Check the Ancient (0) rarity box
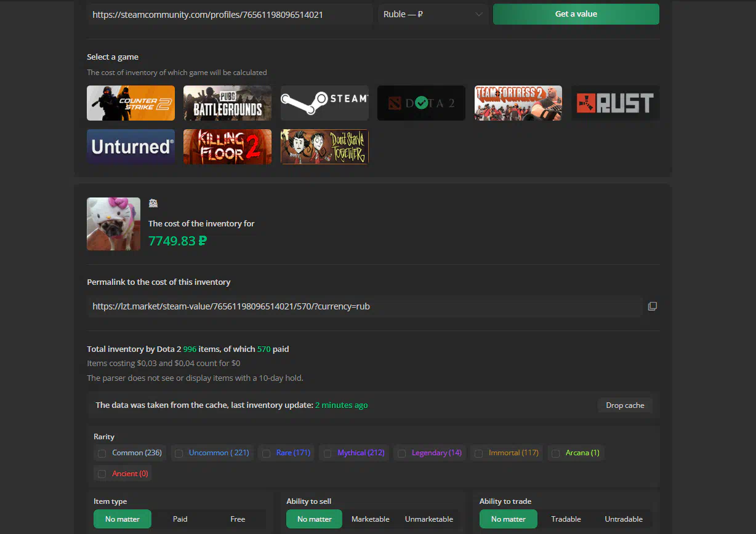Screen dimensions: 756x534 coord(102,474)
